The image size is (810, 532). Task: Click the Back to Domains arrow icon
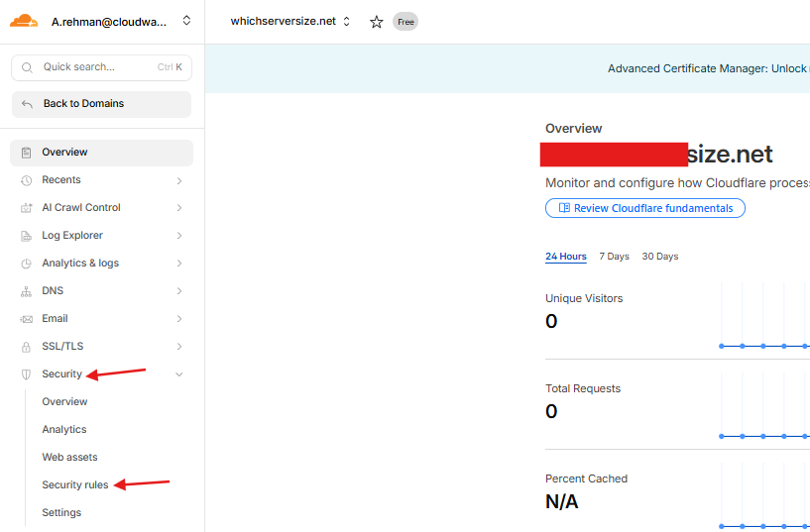[27, 104]
